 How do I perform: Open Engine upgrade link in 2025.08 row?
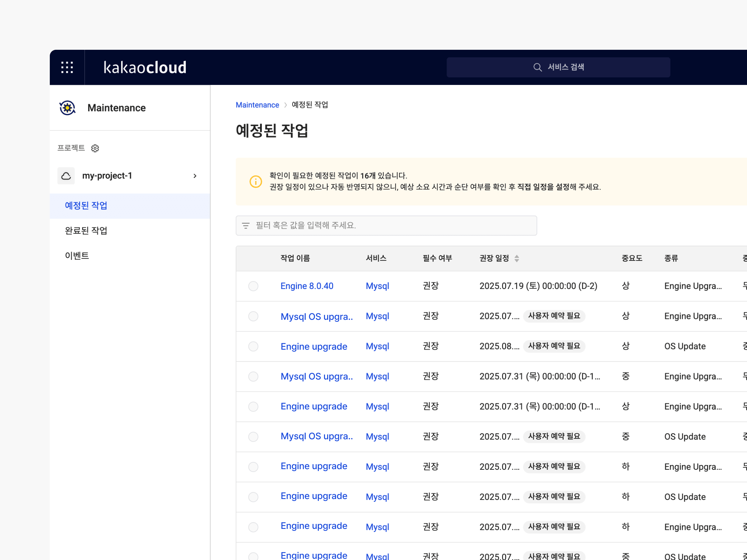pos(314,346)
